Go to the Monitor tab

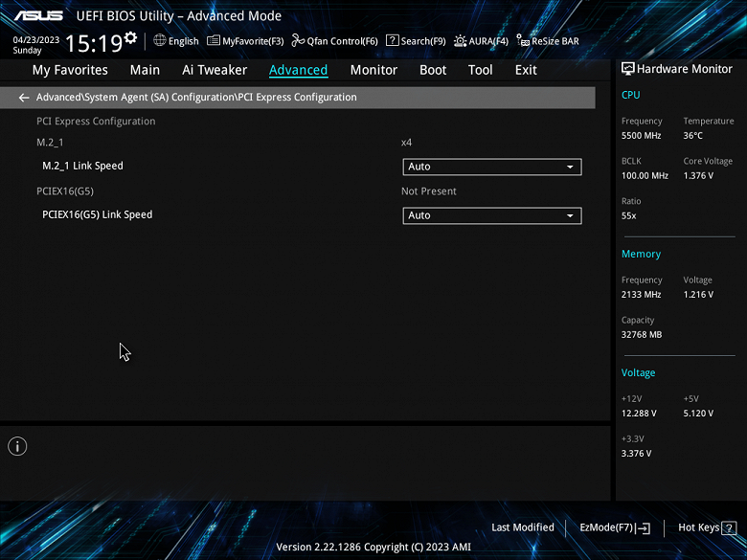(x=373, y=70)
